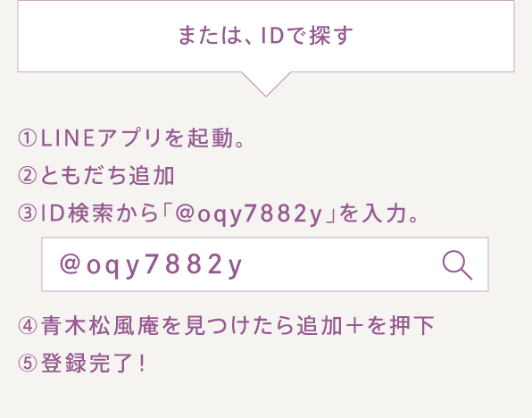Click the 押下 word ending step four
The image size is (532, 418).
[411, 326]
